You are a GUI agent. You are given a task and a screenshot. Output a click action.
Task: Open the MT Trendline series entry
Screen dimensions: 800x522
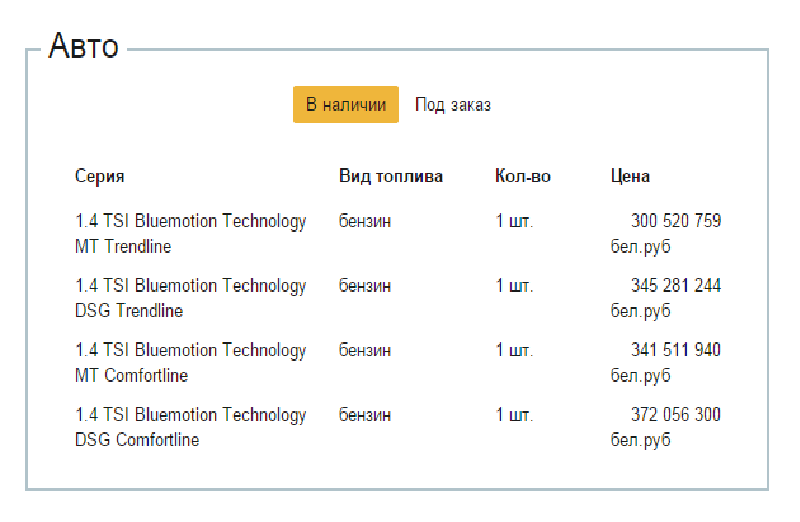[190, 234]
